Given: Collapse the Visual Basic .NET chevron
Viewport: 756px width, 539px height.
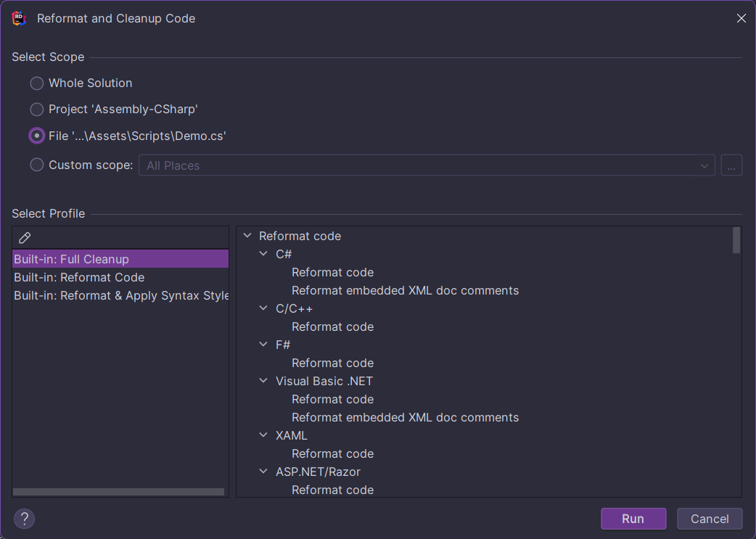Looking at the screenshot, I should (x=263, y=381).
